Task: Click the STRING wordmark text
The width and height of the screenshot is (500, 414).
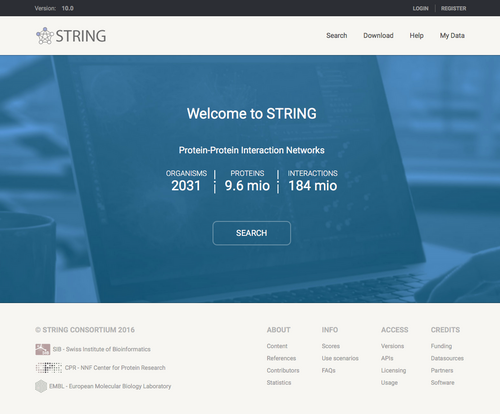Action: click(x=81, y=36)
